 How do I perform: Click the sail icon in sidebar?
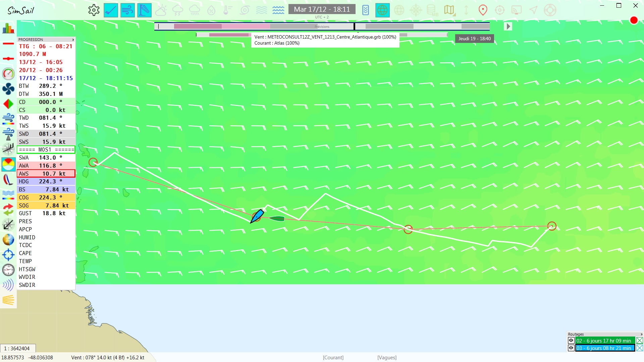8,180
